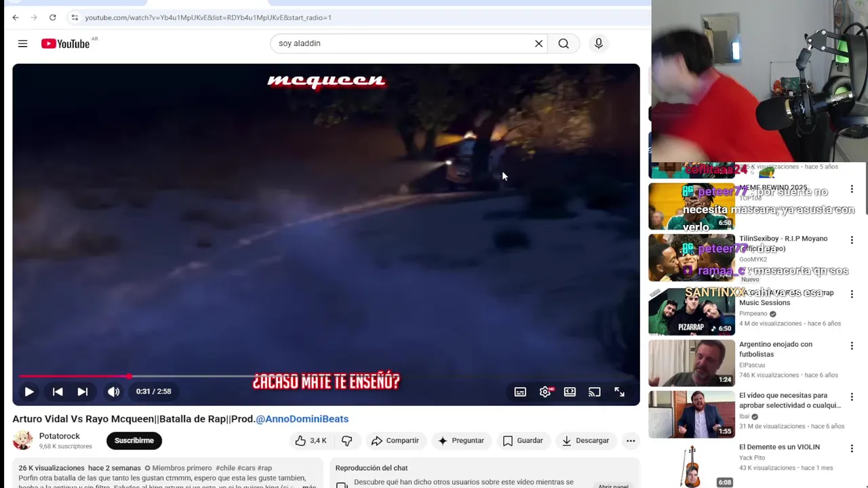Screen dimensions: 868x488
Task: Open the more actions three-dot menu
Action: coord(631,441)
